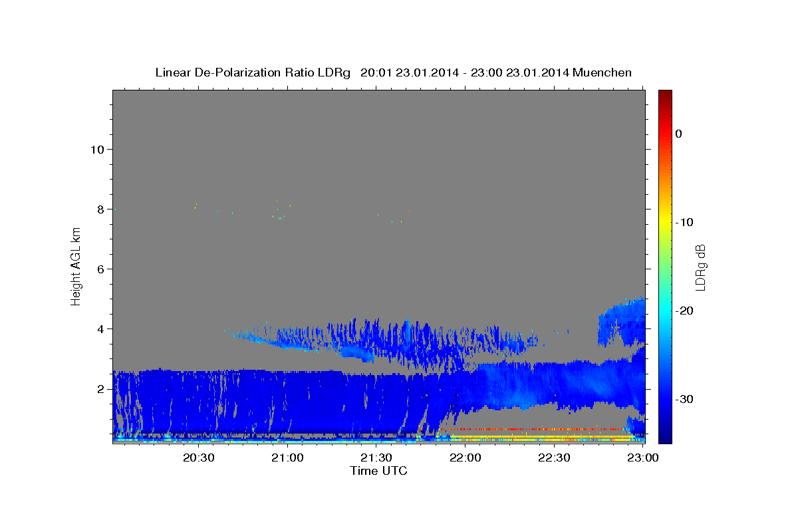
Task: Click the 20:30 time tick label
Action: point(199,458)
